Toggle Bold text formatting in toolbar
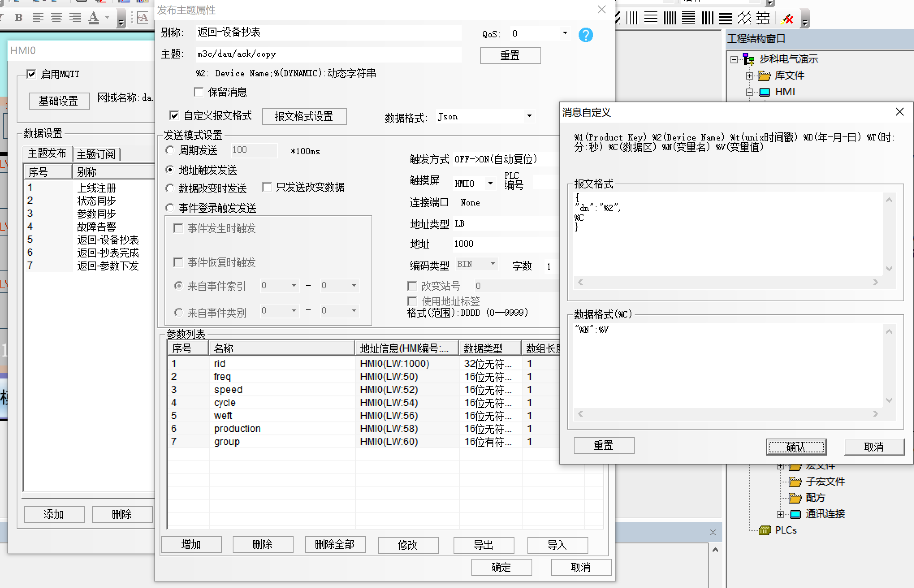Screen dimensions: 914x588 (x=18, y=18)
